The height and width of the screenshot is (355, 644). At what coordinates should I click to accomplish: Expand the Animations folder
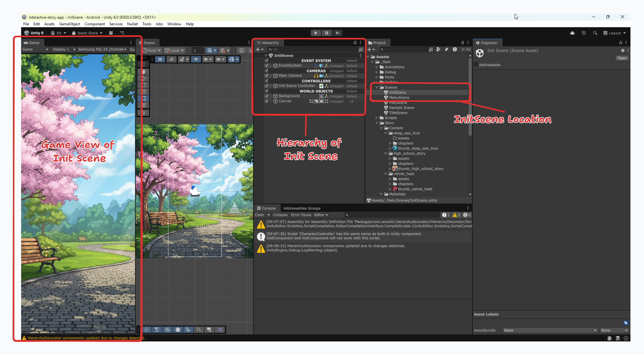point(377,67)
